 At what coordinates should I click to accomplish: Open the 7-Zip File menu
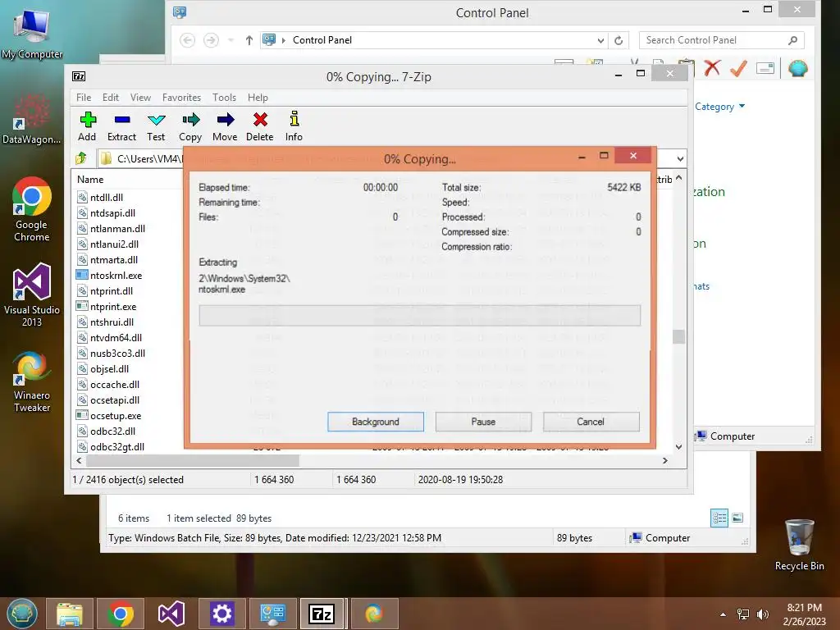(x=84, y=98)
